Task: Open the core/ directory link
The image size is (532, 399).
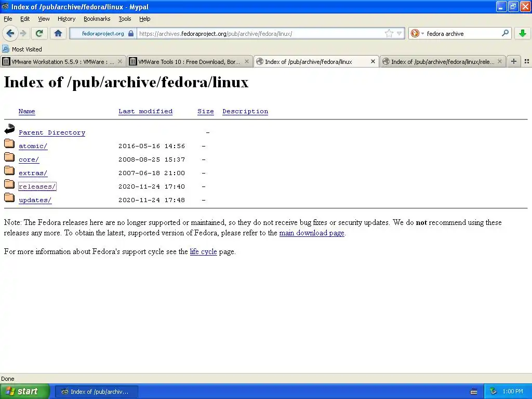Action: [x=29, y=159]
